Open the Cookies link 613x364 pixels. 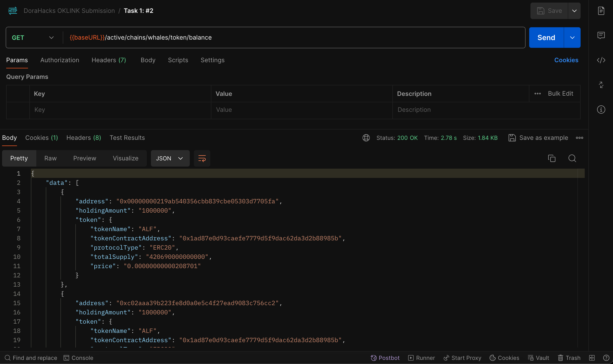(x=566, y=60)
